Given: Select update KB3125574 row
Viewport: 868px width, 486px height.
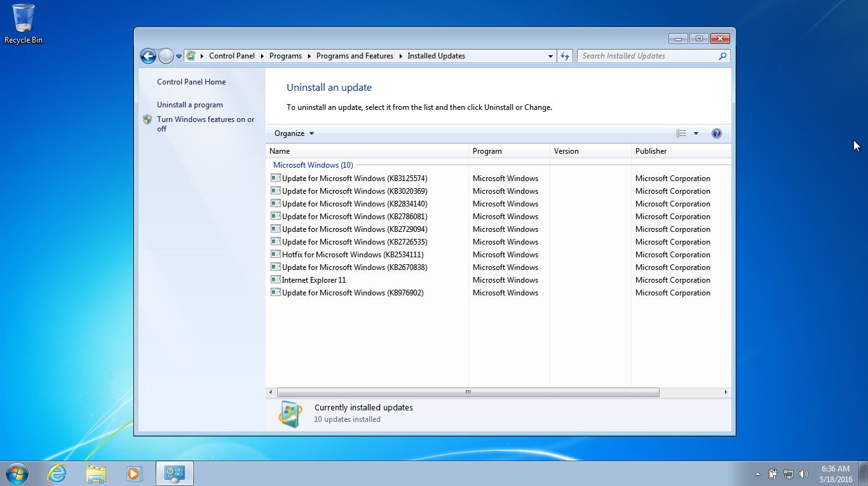Looking at the screenshot, I should point(499,179).
